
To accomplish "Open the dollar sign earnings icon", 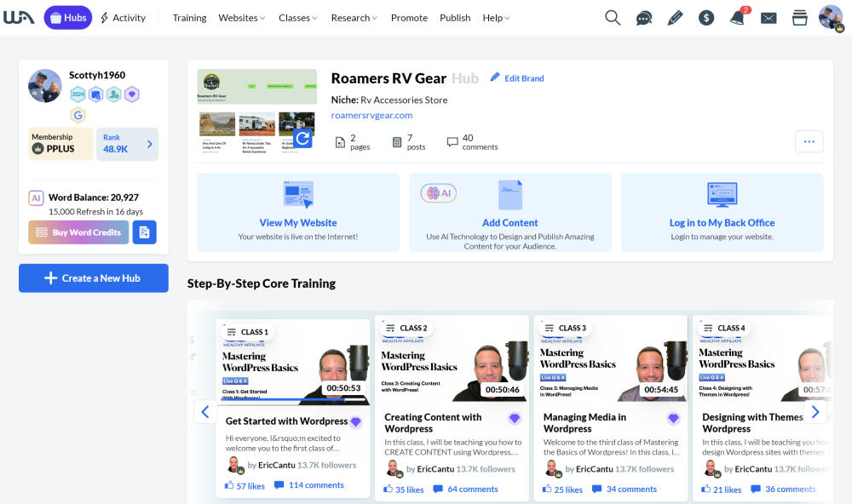I will coord(706,19).
